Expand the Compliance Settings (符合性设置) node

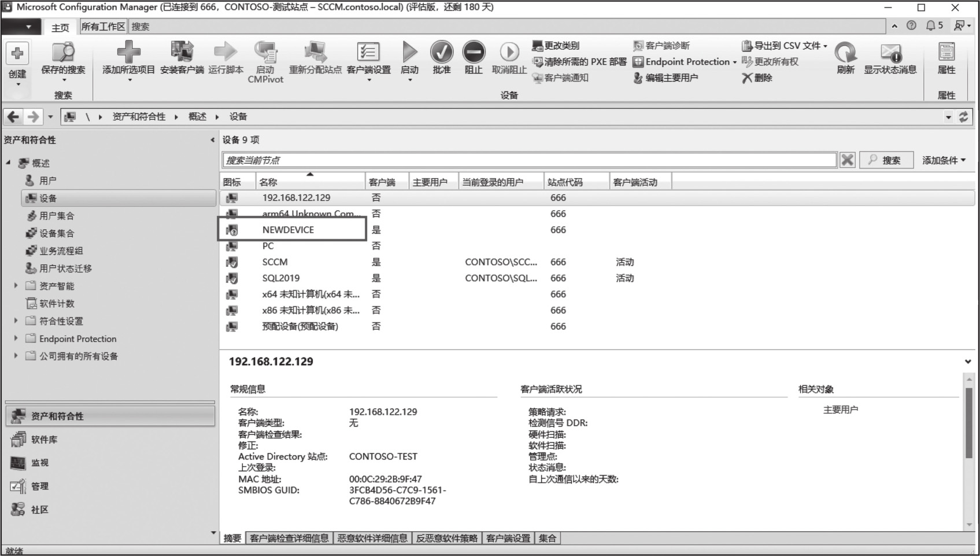[x=16, y=321]
